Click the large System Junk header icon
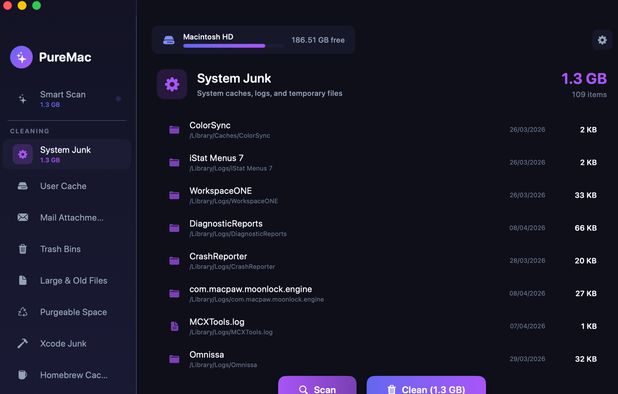This screenshot has height=394, width=618. tap(172, 84)
